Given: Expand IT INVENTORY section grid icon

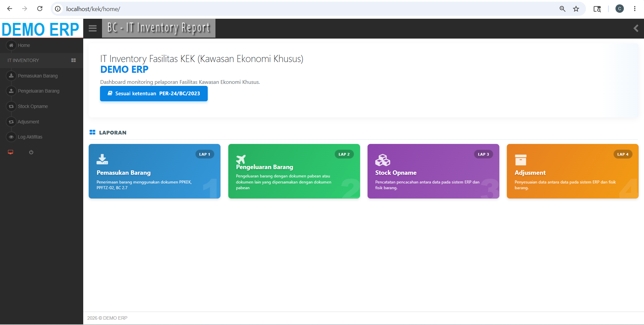Looking at the screenshot, I should pyautogui.click(x=73, y=60).
